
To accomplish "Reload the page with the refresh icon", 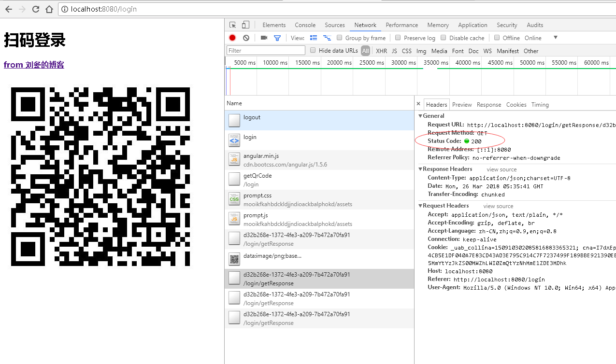I will click(x=36, y=9).
